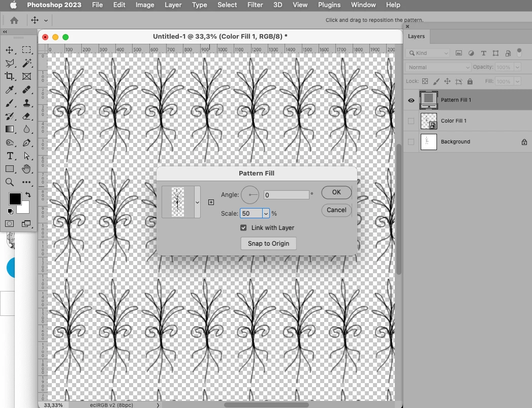532x408 pixels.
Task: Filter layers by pixel layers icon
Action: 459,53
